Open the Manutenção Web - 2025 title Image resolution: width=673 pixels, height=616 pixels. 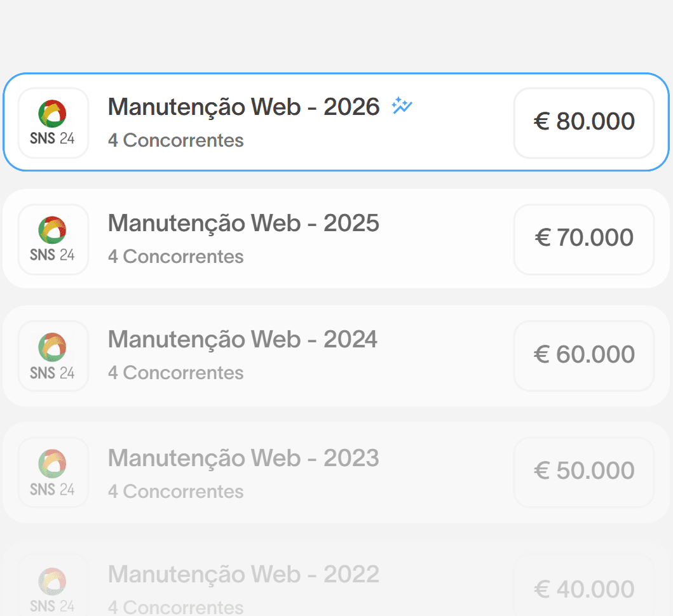(x=243, y=223)
